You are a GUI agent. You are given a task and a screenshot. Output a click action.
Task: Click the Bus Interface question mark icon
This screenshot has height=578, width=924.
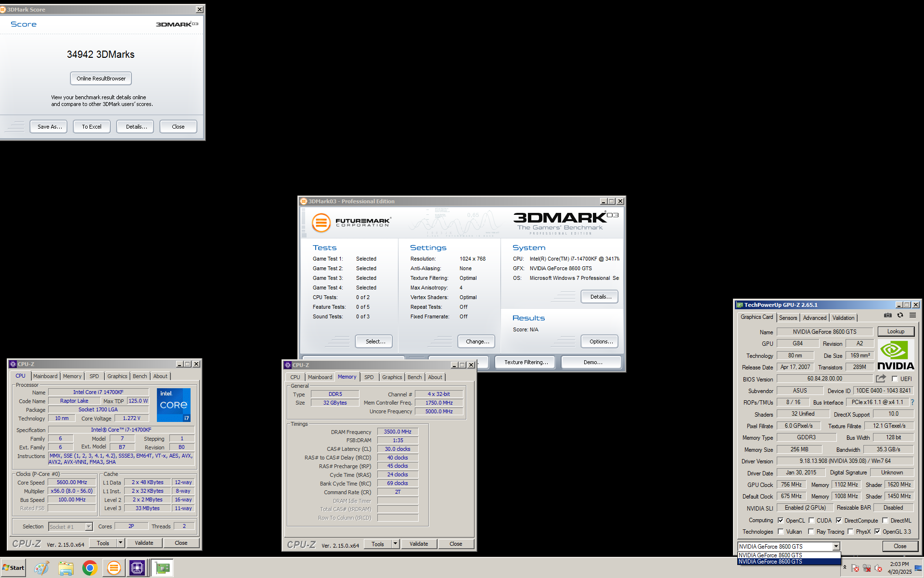pyautogui.click(x=912, y=402)
